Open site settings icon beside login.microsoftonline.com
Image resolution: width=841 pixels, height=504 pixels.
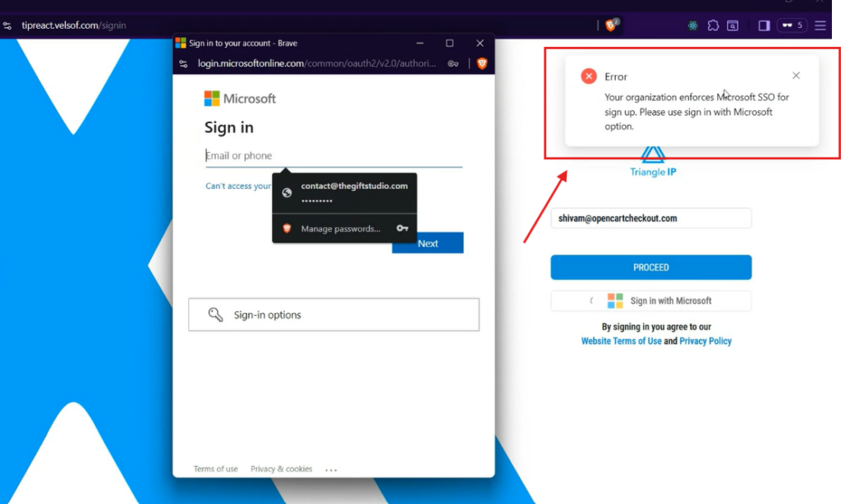tap(184, 63)
